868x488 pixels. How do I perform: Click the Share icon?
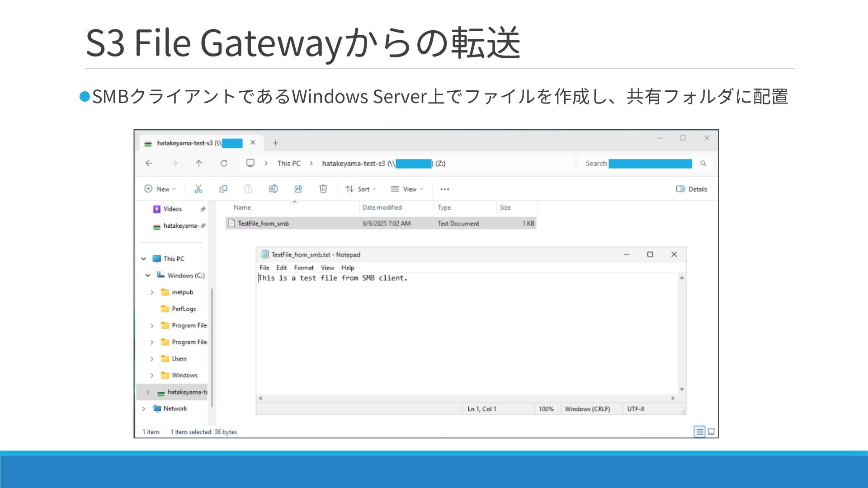298,189
